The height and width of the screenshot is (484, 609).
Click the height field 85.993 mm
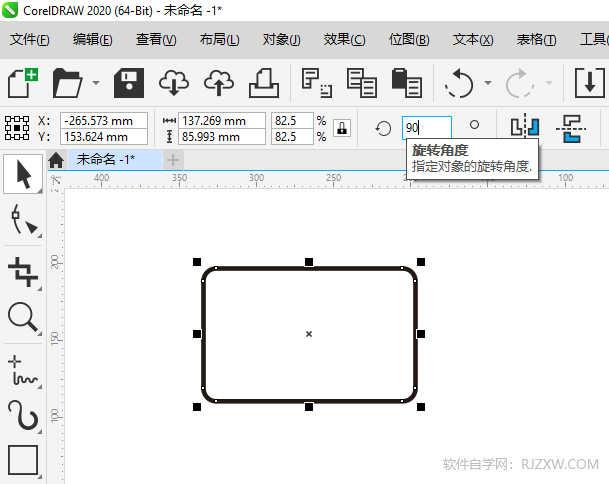point(222,137)
